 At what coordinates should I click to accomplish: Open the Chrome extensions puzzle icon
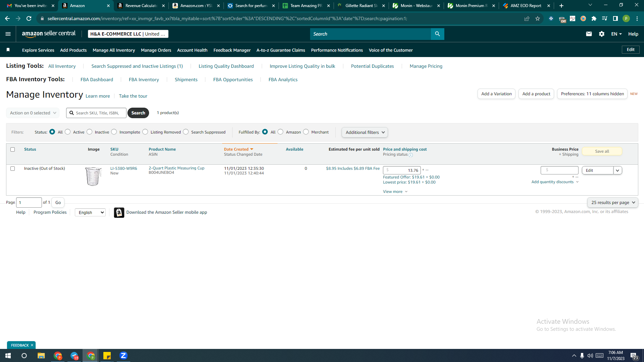point(594,18)
